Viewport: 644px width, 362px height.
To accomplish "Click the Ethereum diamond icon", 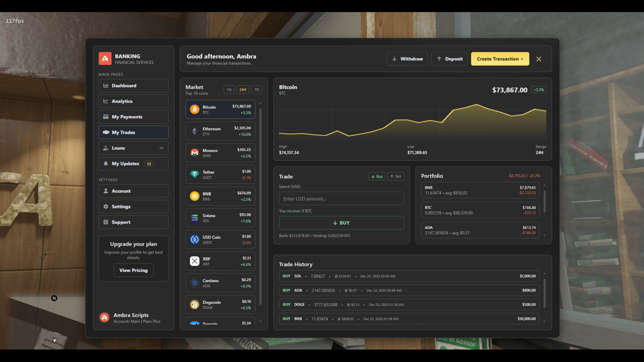I will (194, 131).
